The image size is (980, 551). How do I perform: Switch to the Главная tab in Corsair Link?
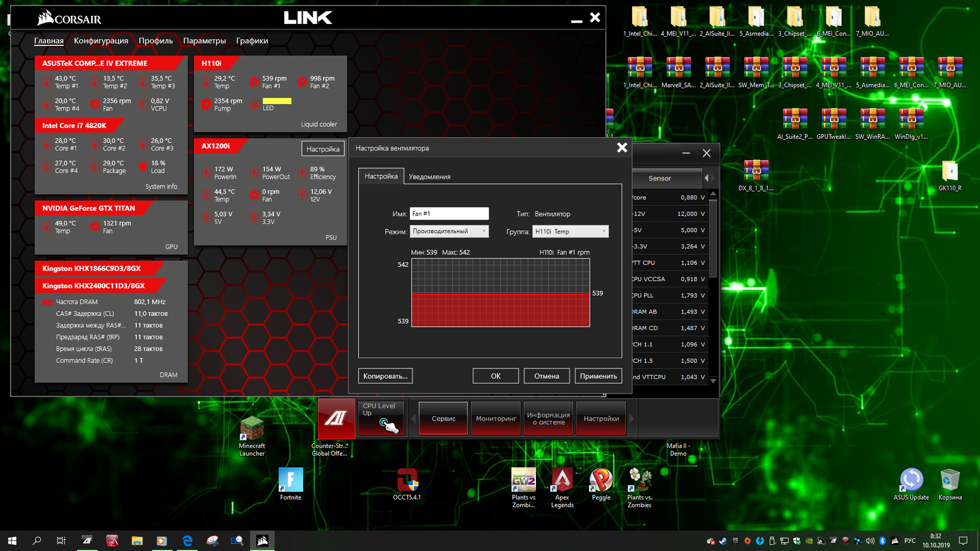[x=49, y=41]
